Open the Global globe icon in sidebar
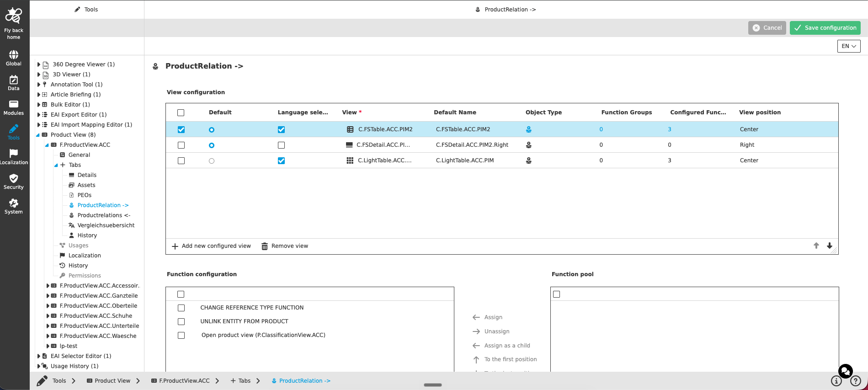This screenshot has height=390, width=868. pos(14,55)
